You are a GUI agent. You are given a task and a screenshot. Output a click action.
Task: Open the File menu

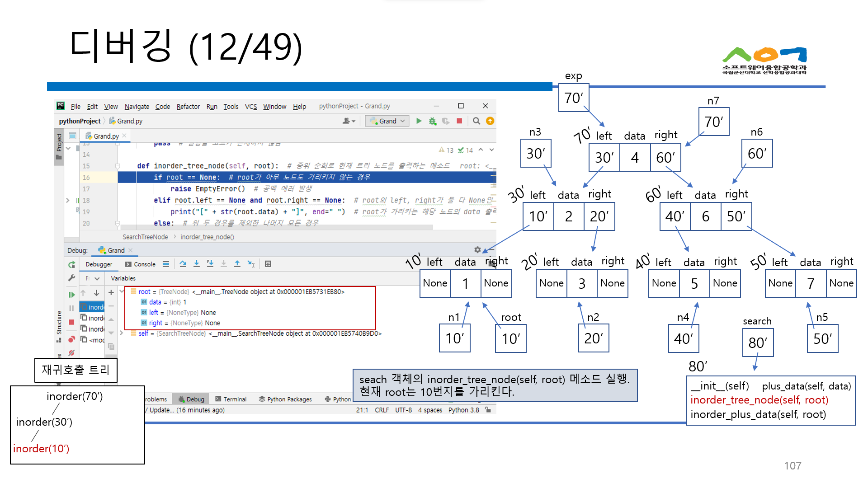pyautogui.click(x=75, y=107)
